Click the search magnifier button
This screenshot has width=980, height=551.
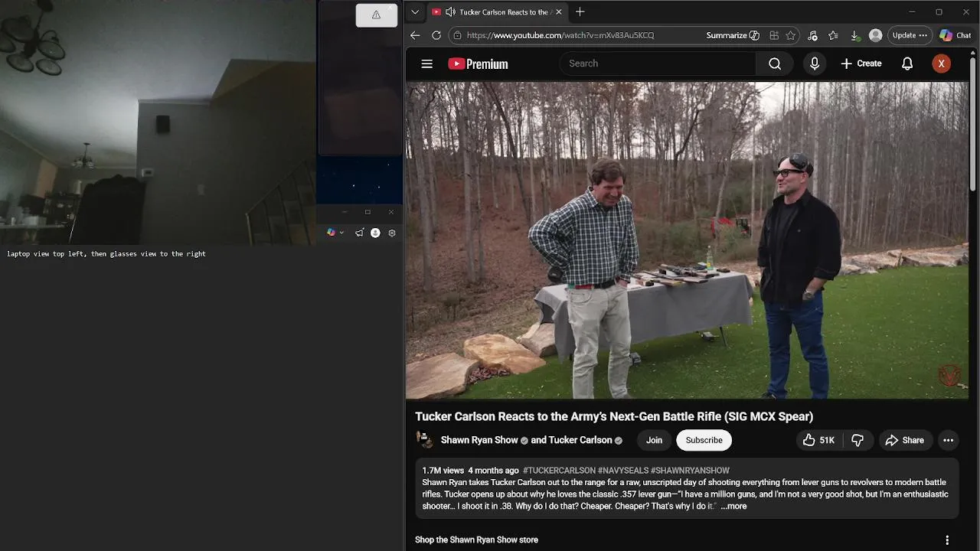coord(775,64)
